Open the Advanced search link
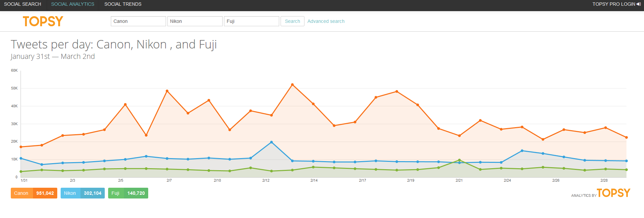Screen dimensions: 644x218 click(326, 21)
